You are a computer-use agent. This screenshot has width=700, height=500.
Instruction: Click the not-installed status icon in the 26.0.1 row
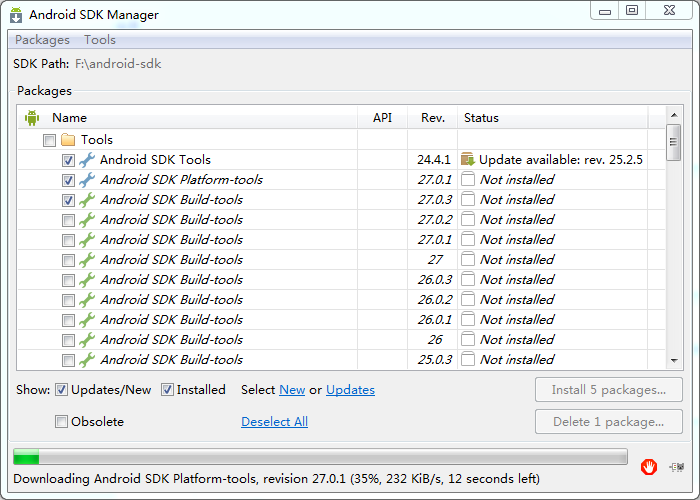467,319
